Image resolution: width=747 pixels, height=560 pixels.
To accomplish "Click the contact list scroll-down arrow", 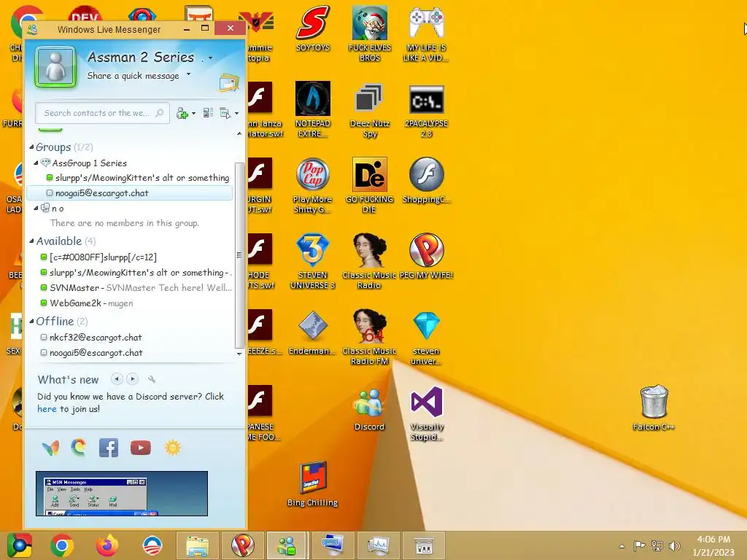I will pyautogui.click(x=239, y=354).
